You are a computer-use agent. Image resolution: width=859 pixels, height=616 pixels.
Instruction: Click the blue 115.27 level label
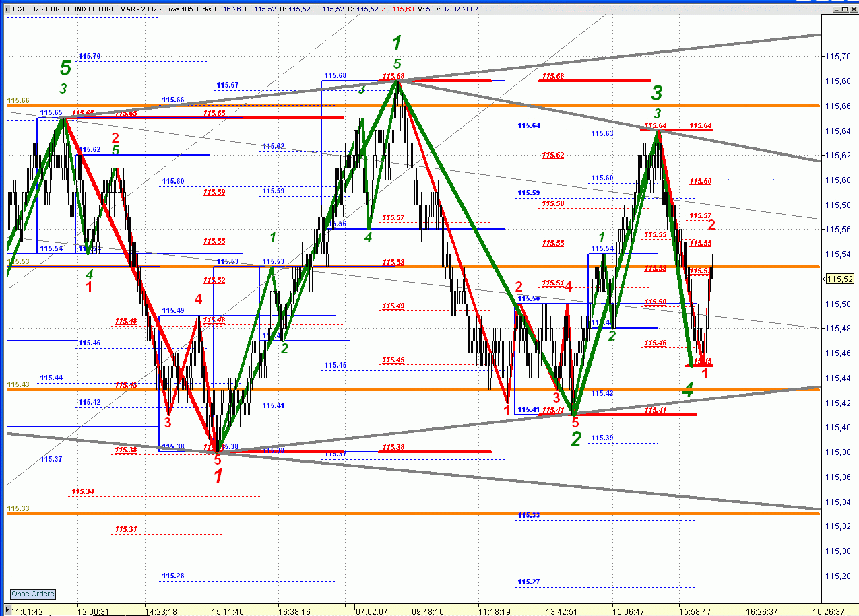529,582
